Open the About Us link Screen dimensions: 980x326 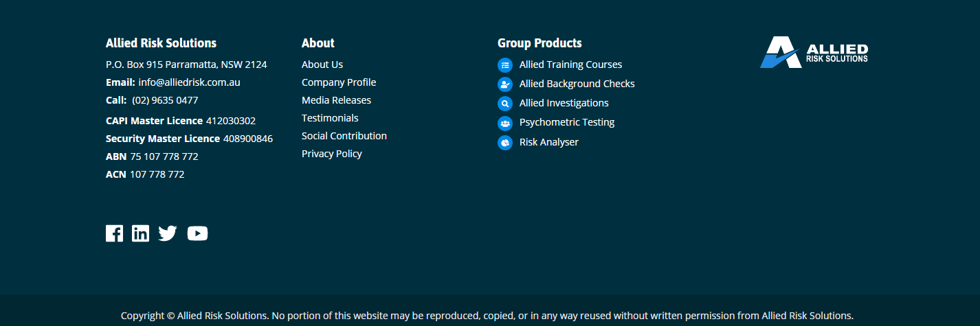click(322, 65)
